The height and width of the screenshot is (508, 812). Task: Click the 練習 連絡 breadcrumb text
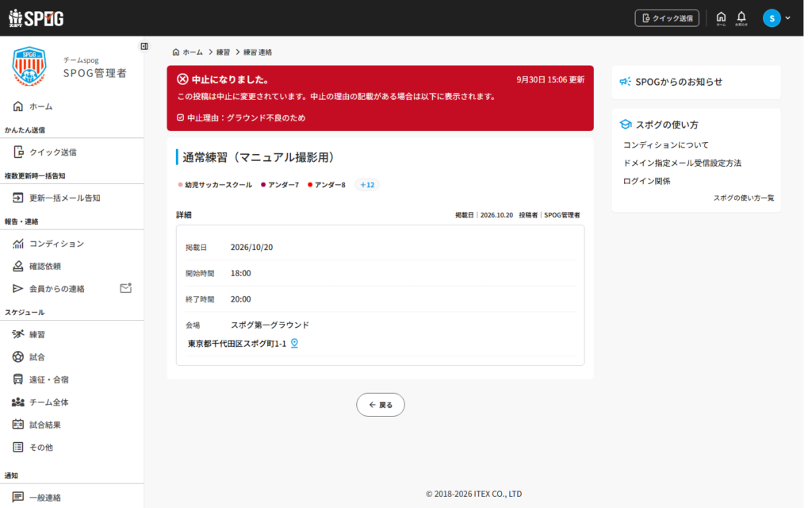[x=258, y=52]
